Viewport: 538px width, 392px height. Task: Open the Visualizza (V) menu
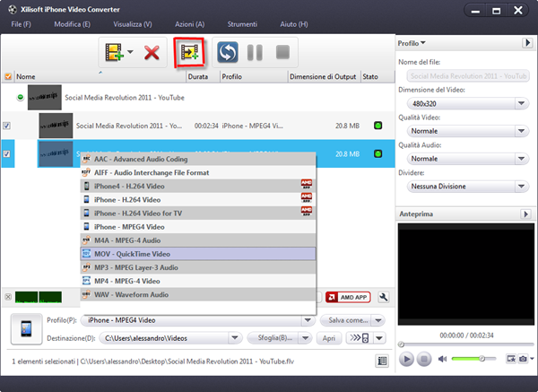tap(133, 24)
